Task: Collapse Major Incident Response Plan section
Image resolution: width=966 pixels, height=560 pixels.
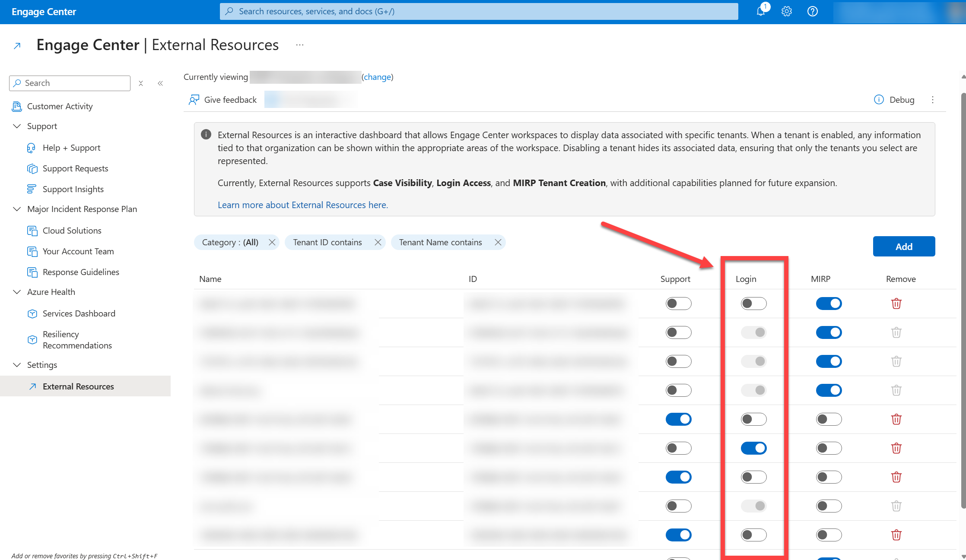Action: tap(17, 209)
